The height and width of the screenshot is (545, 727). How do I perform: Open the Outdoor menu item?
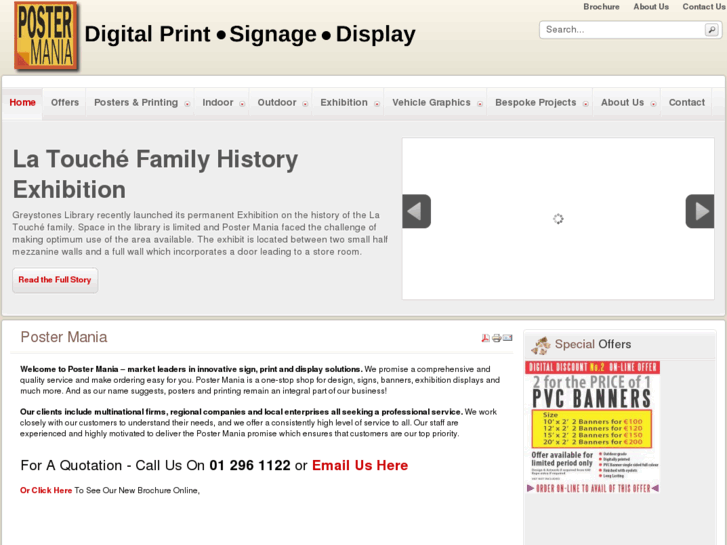click(x=277, y=103)
